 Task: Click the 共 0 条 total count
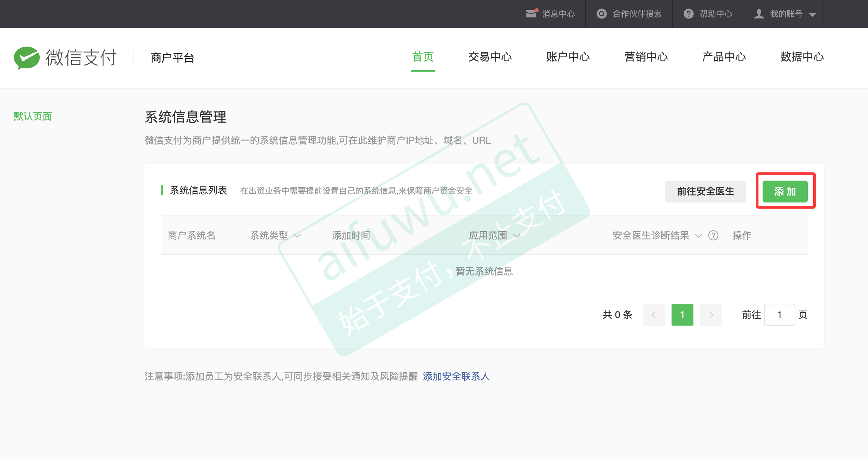[617, 315]
